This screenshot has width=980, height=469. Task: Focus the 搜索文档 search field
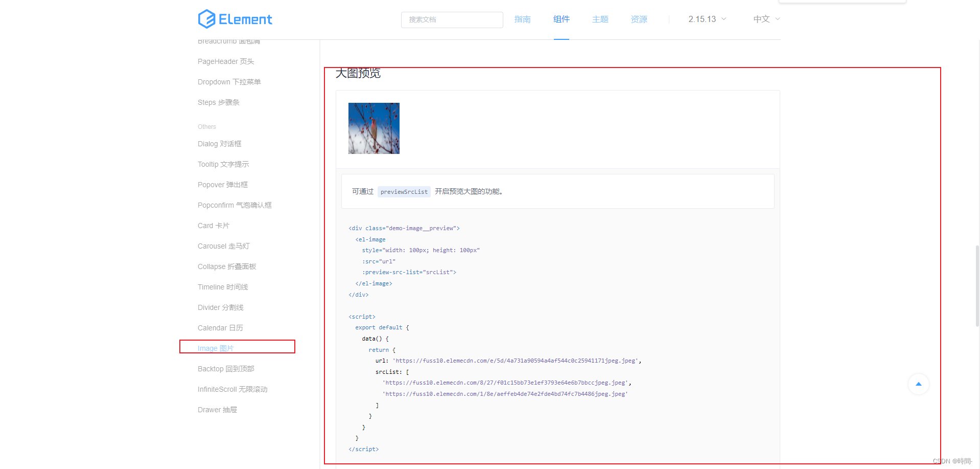coord(452,19)
